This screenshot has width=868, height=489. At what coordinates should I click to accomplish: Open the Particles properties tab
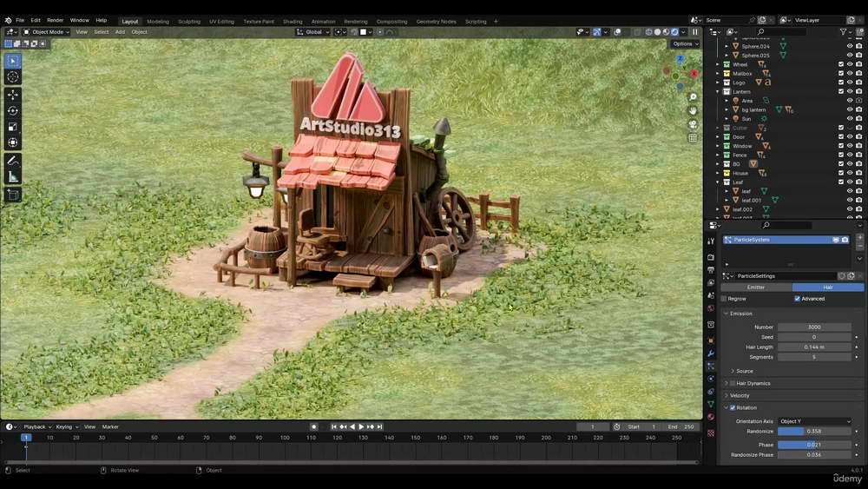711,366
